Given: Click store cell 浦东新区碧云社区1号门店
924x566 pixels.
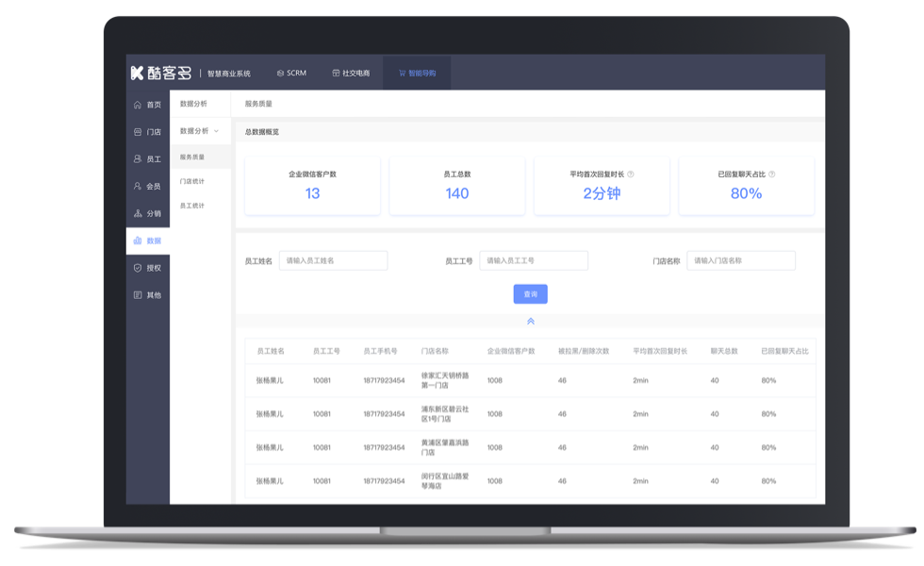Looking at the screenshot, I should [x=445, y=414].
